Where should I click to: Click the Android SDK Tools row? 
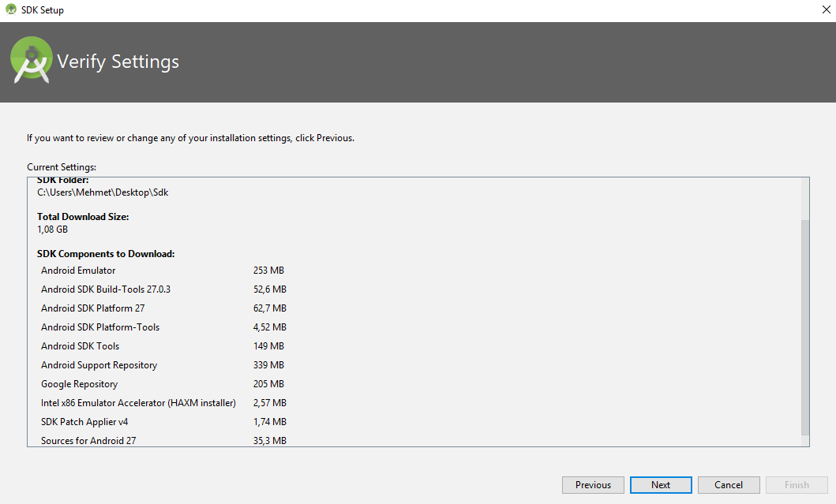81,346
